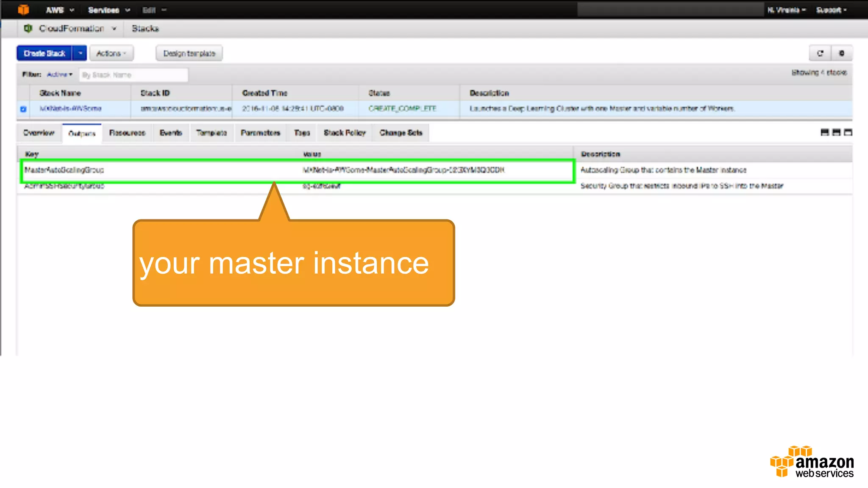The width and height of the screenshot is (868, 488).
Task: Open the Resources tab
Action: pyautogui.click(x=127, y=133)
